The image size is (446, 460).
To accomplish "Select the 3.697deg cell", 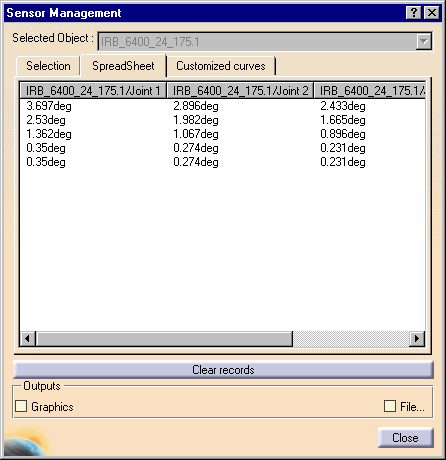I will [49, 106].
